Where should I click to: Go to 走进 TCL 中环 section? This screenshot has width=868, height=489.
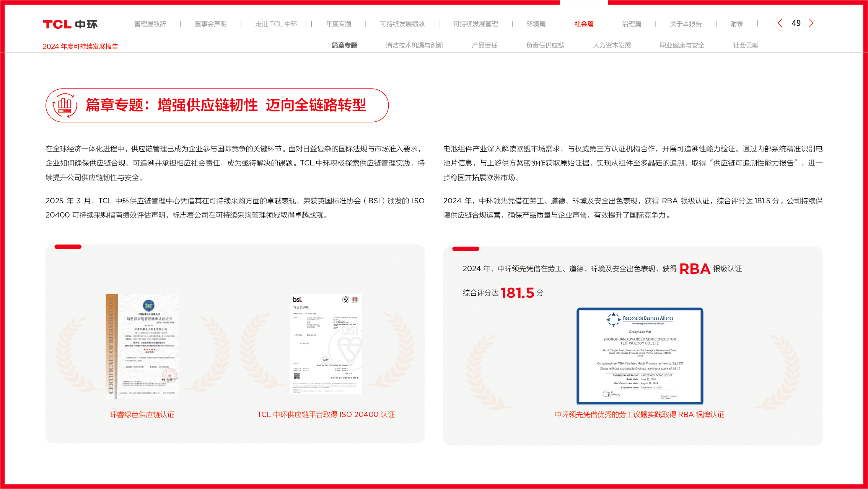276,24
